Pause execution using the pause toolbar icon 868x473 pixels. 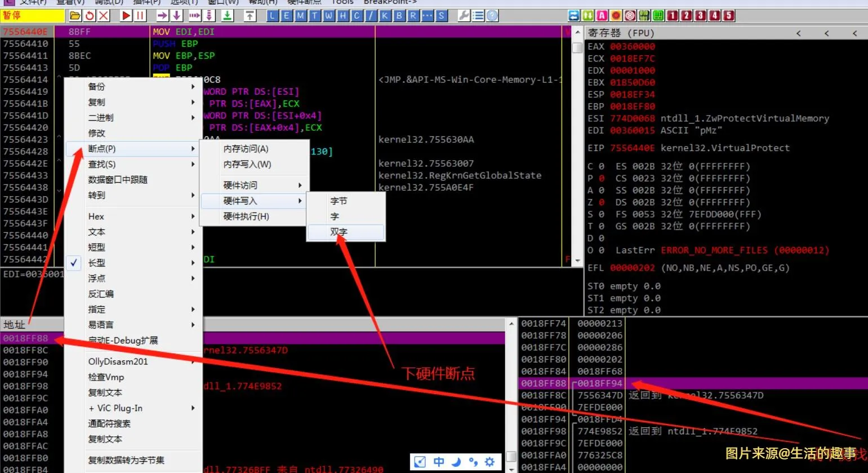[139, 16]
